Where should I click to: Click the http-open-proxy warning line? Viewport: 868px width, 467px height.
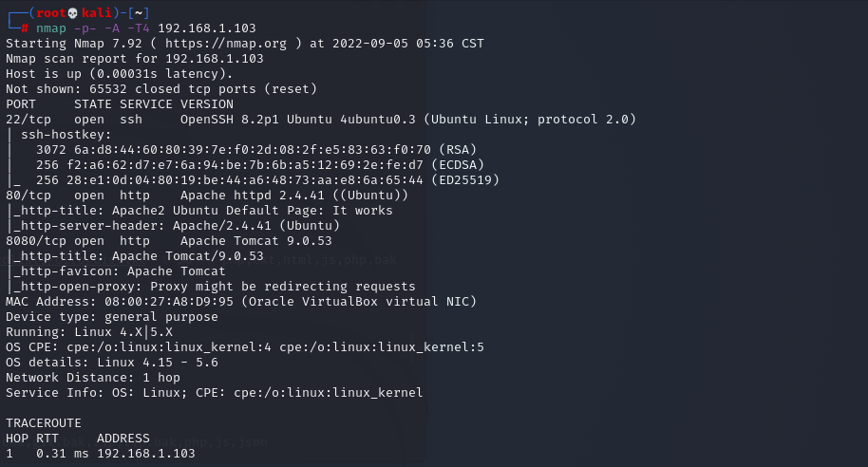click(x=215, y=287)
